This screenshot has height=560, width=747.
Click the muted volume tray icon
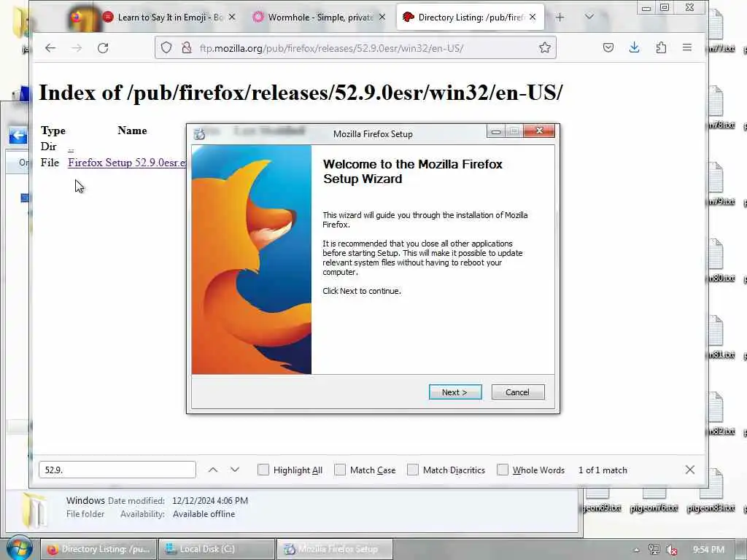[x=672, y=550]
